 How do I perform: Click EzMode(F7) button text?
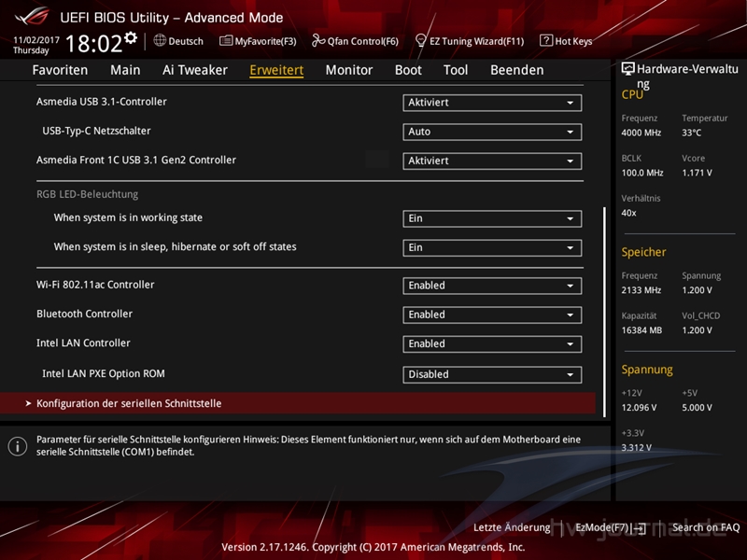coord(603,527)
